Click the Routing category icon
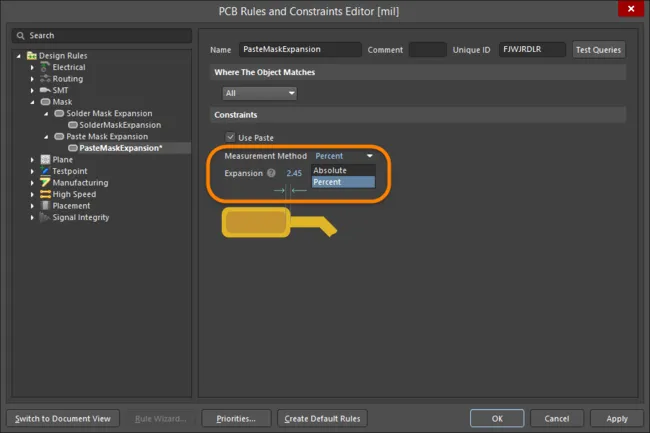 pyautogui.click(x=45, y=79)
